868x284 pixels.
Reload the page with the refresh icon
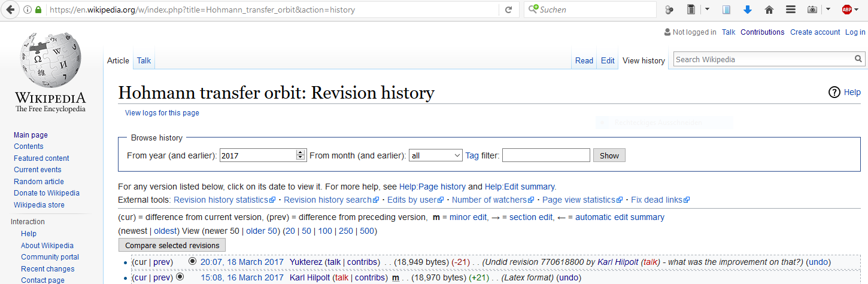point(508,10)
